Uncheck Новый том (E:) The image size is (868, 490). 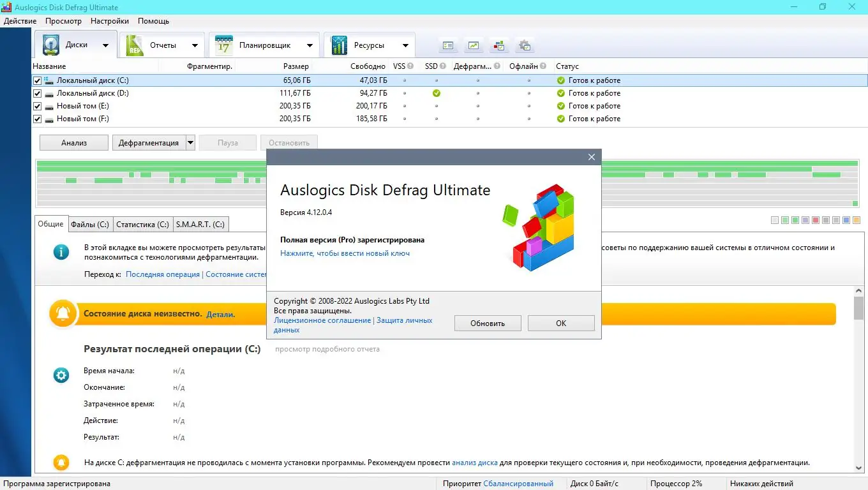pos(37,106)
